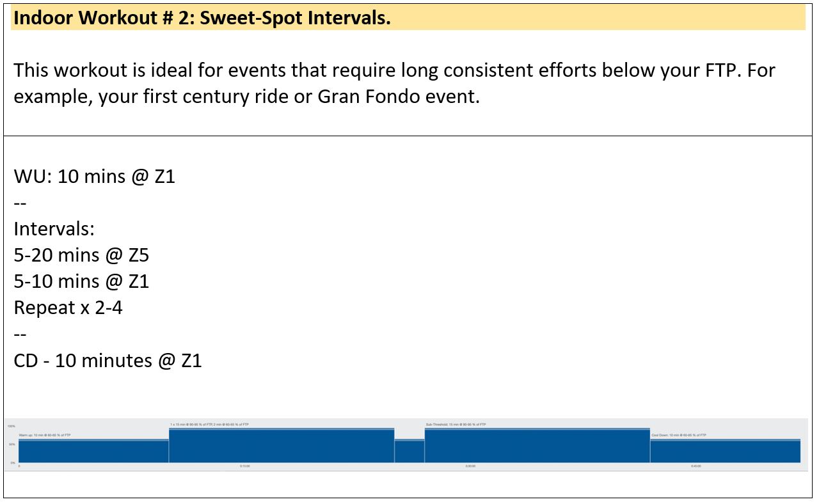Image resolution: width=819 pixels, height=504 pixels.
Task: Click the '5-10 mins @ Z1' line
Action: (81, 281)
